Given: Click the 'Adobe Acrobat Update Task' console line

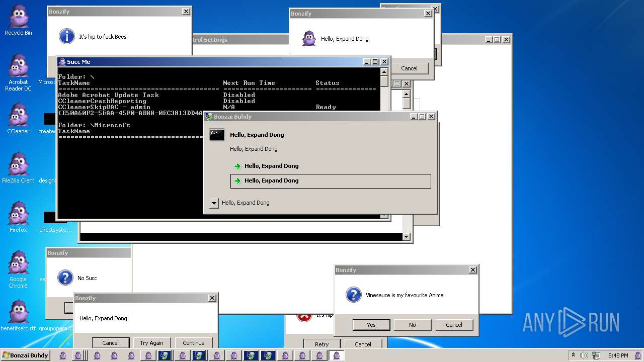Looking at the screenshot, I should click(x=108, y=95).
